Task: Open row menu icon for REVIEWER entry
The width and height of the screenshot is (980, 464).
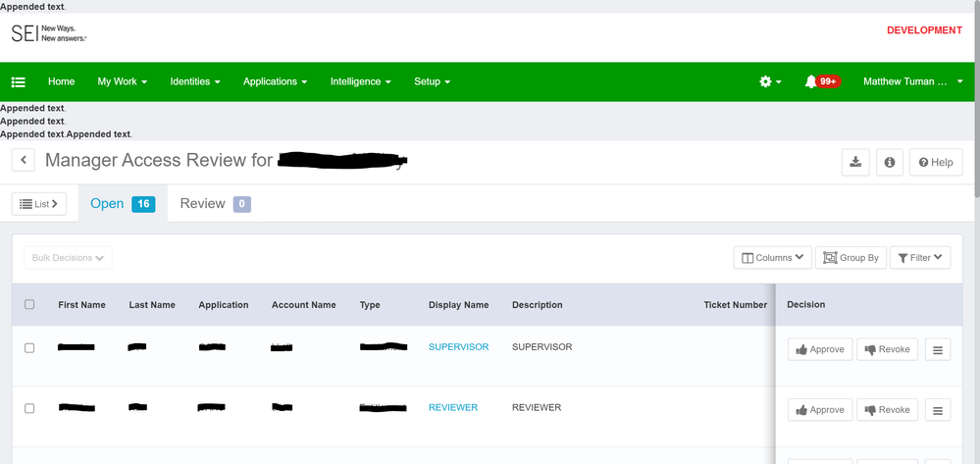Action: point(937,410)
